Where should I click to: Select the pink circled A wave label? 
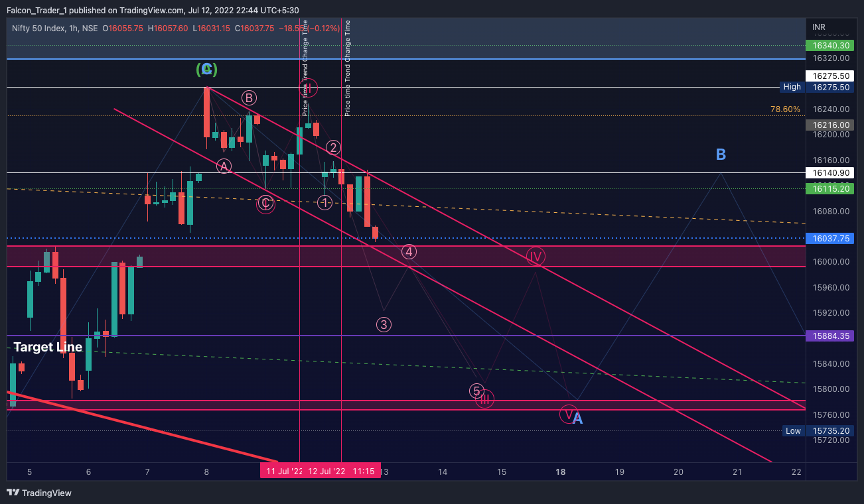(224, 166)
